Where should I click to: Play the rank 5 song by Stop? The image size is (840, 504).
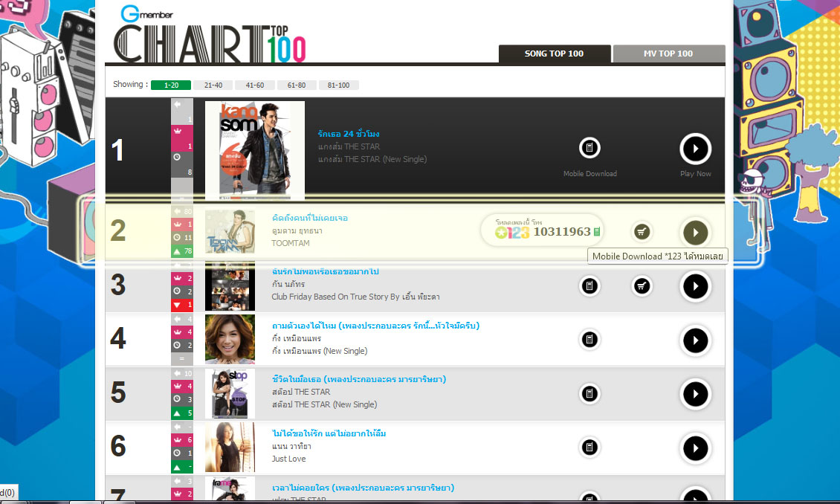[695, 394]
